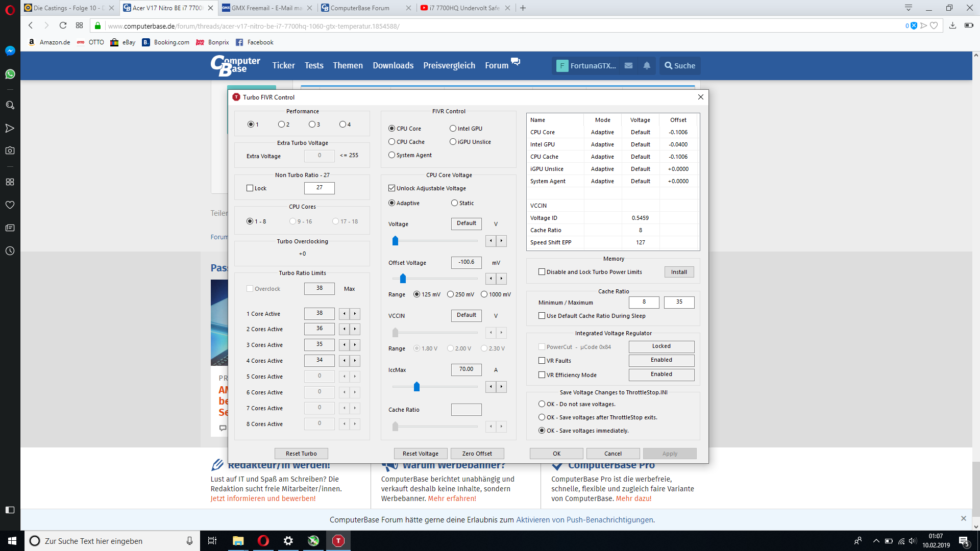Click the Opera snapshot camera icon
Image resolution: width=980 pixels, height=551 pixels.
tap(10, 151)
